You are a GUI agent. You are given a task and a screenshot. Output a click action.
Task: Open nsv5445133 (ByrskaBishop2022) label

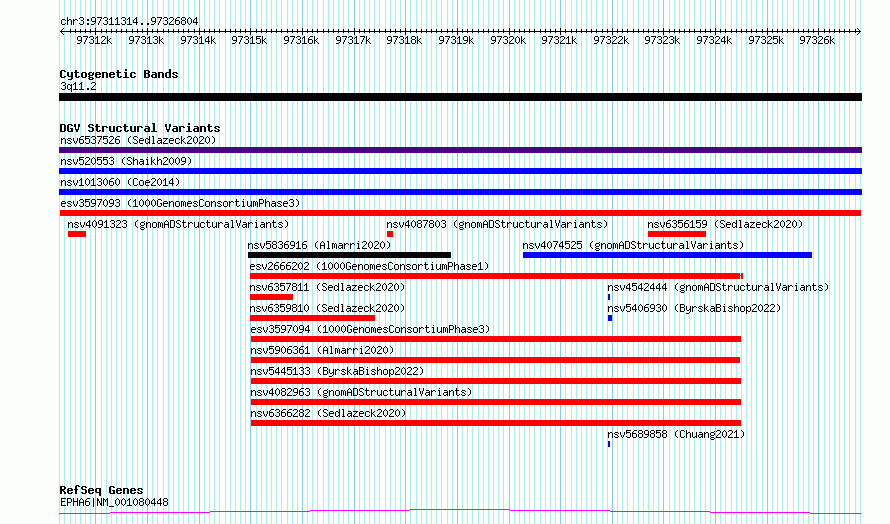337,371
